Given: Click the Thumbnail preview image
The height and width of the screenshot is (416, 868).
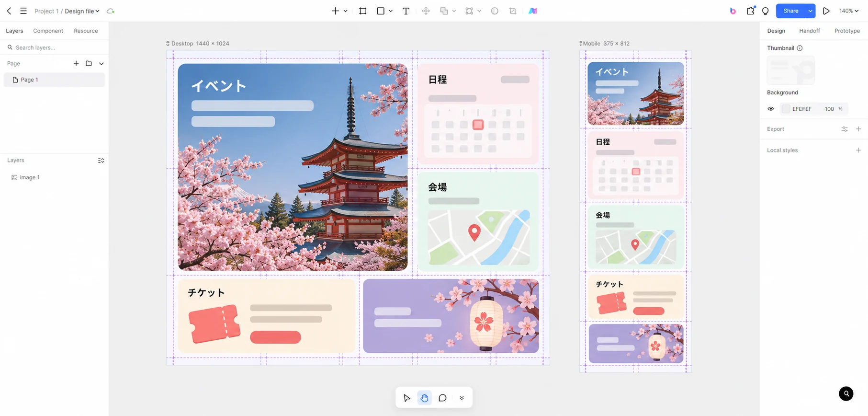Looking at the screenshot, I should pos(791,70).
